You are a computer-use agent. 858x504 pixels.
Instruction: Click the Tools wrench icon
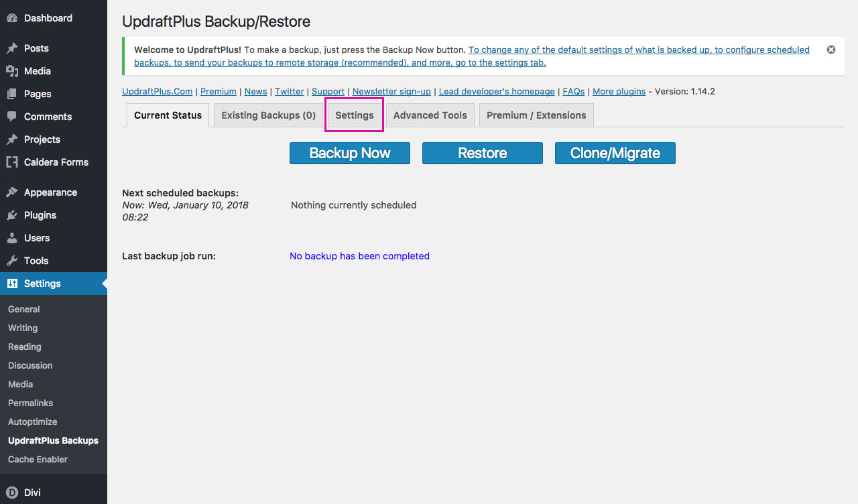point(12,261)
